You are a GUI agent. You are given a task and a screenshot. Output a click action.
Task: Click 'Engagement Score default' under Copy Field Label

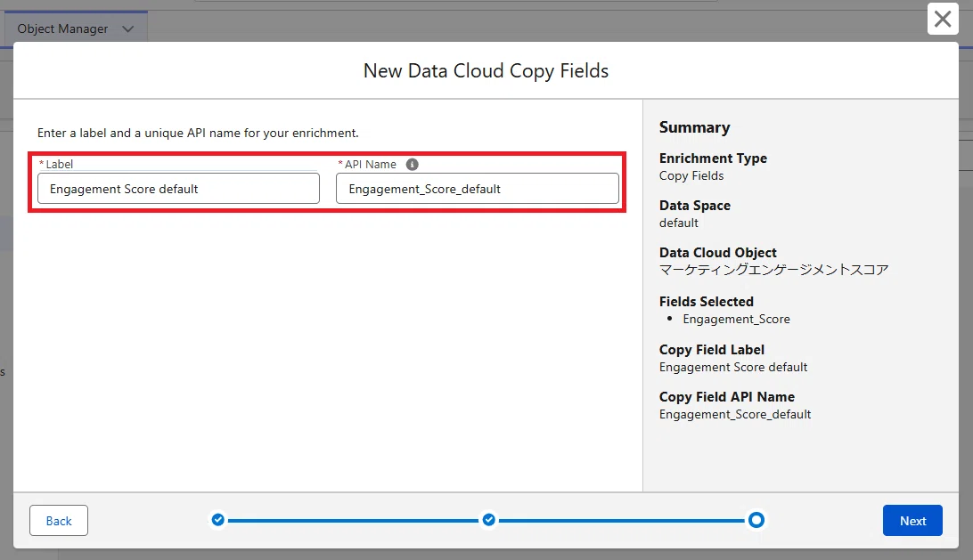point(732,367)
